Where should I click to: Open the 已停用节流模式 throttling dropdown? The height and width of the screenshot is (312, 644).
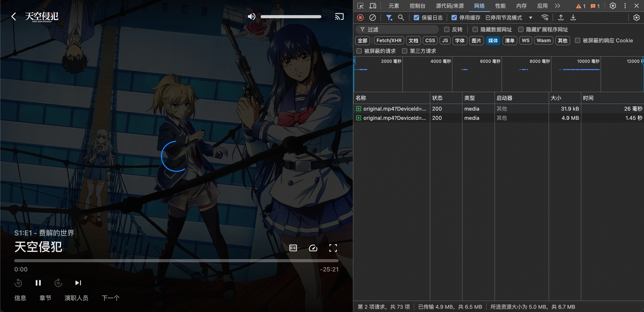[x=509, y=18]
